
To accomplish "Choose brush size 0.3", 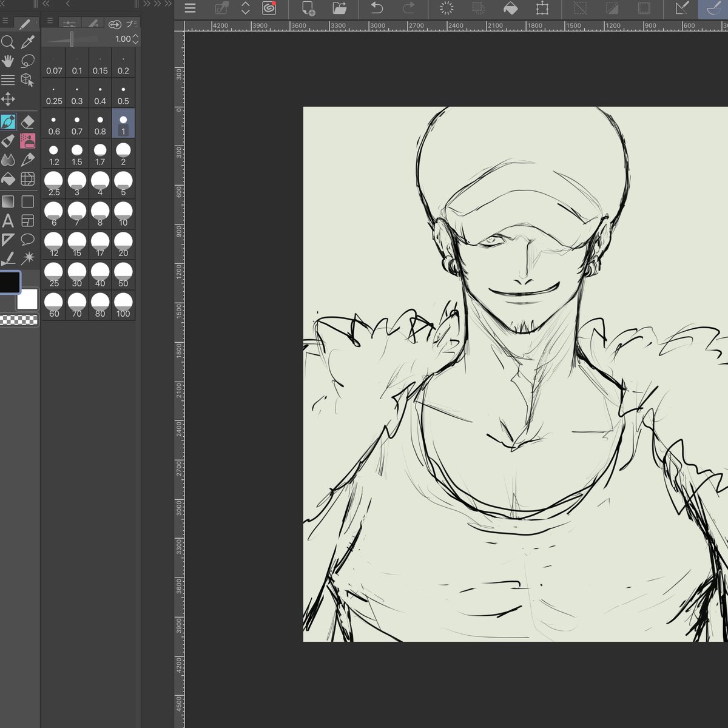I will [x=77, y=93].
